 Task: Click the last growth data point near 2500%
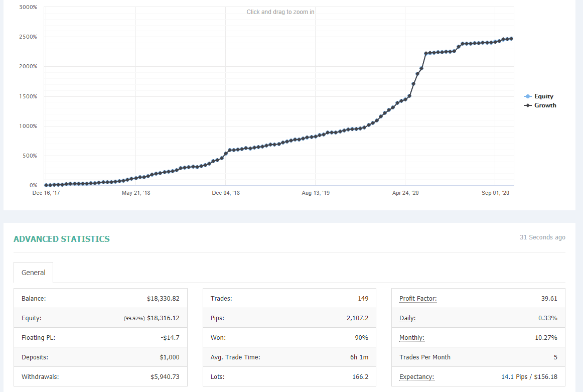coord(512,39)
